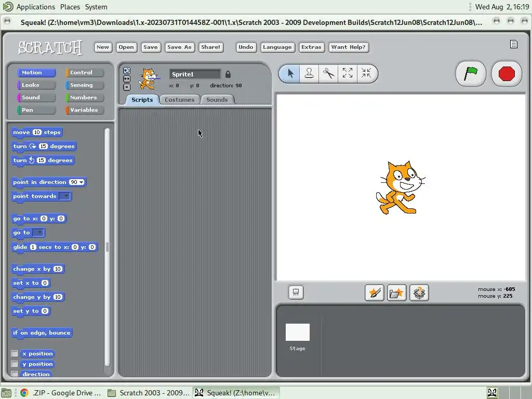Open the point towards dropdown

64,196
